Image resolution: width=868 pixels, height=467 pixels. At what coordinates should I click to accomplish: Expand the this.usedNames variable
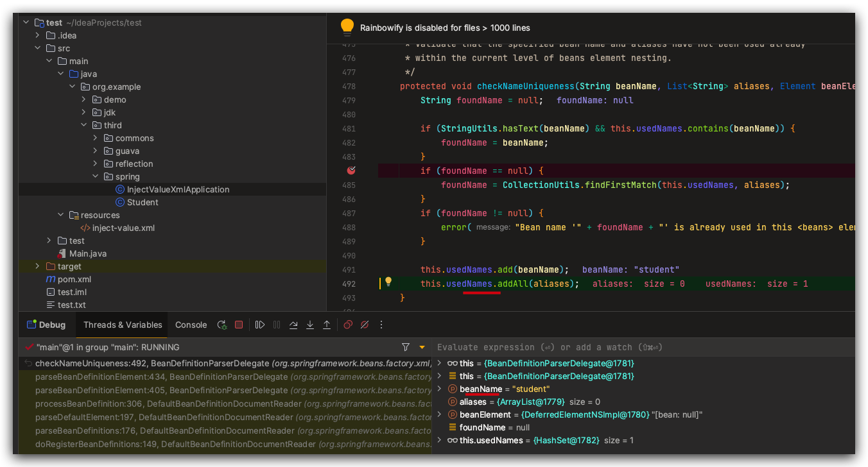pos(439,440)
